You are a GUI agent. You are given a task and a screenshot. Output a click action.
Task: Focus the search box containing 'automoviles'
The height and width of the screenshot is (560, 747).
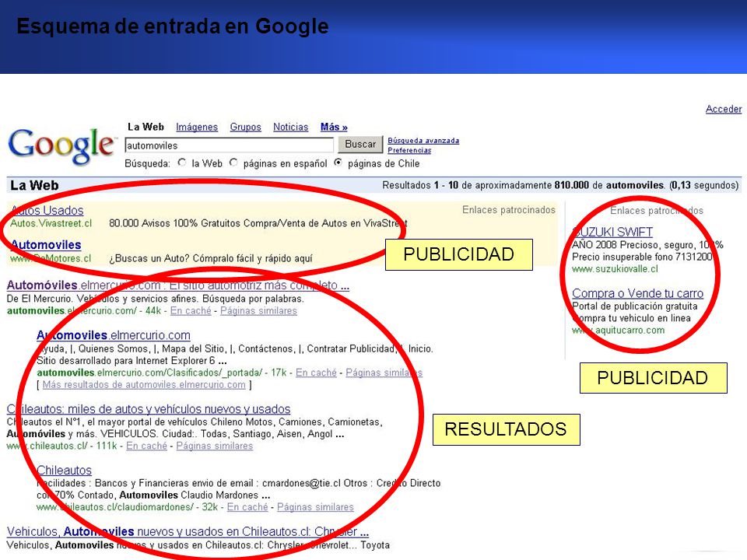[x=229, y=145]
